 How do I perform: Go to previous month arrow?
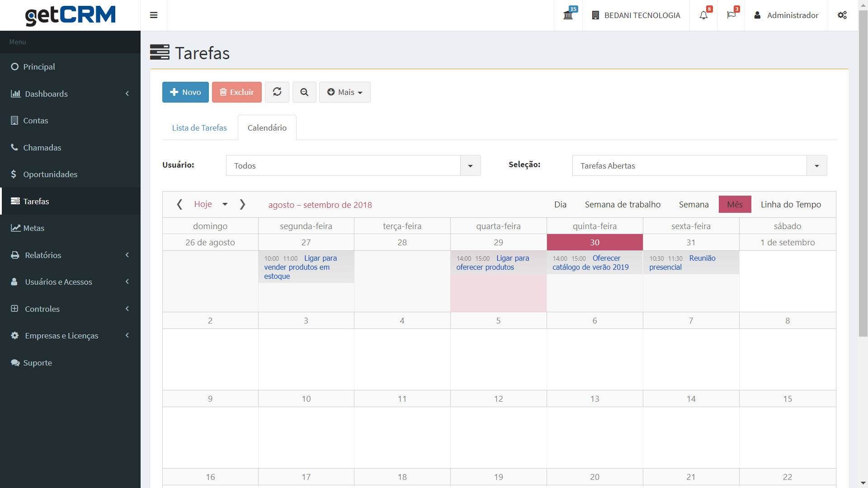[x=179, y=205]
